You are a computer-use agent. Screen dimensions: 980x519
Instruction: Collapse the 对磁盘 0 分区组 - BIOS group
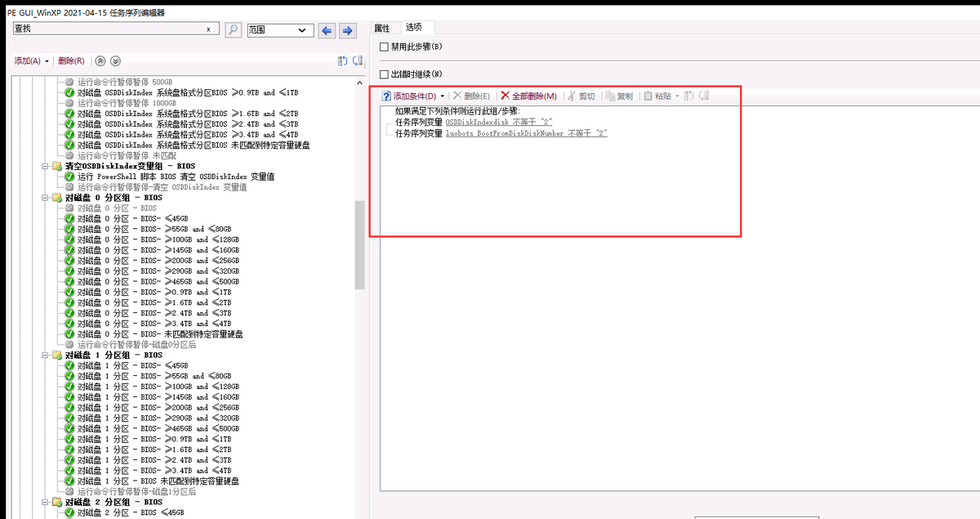(x=46, y=198)
